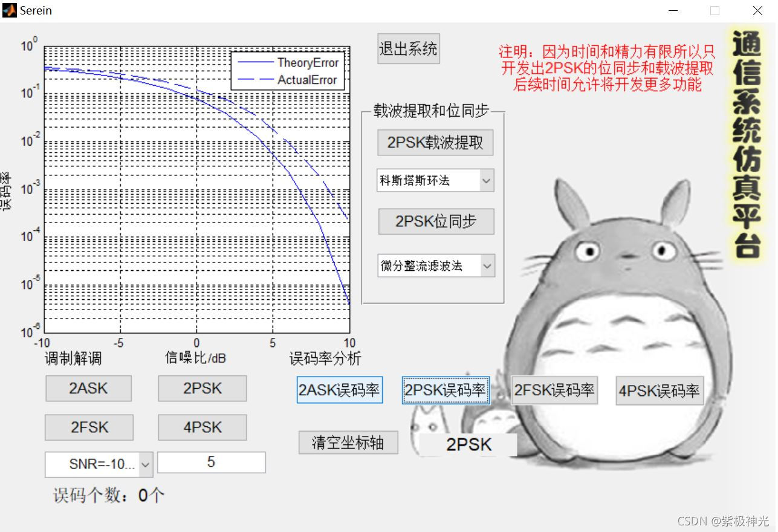Click the 调制解调 section label

pyautogui.click(x=73, y=358)
